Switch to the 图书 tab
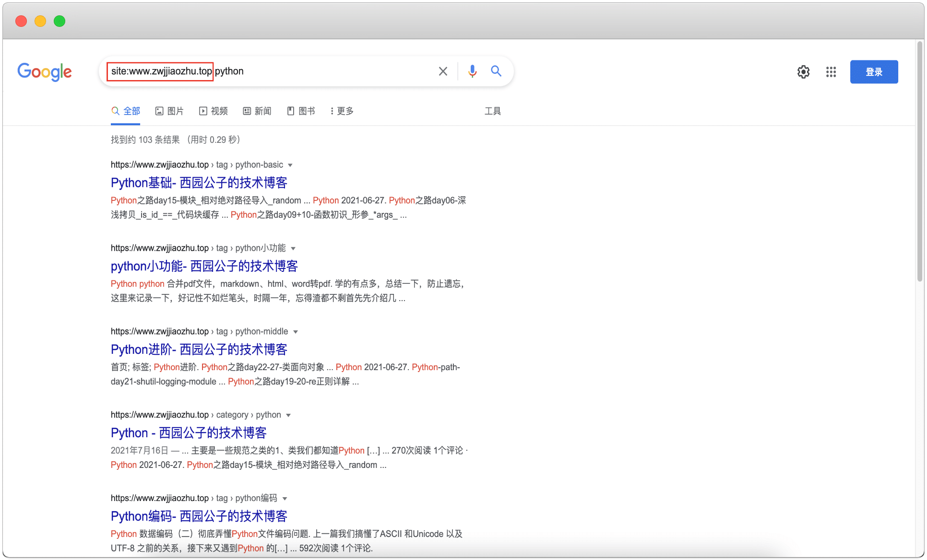The height and width of the screenshot is (560, 927). click(301, 111)
